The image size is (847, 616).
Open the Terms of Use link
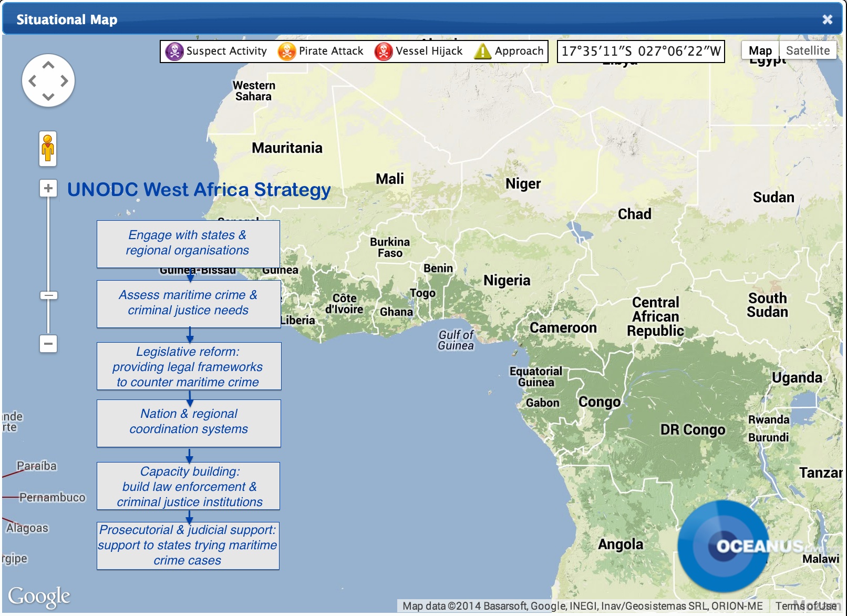[x=806, y=606]
